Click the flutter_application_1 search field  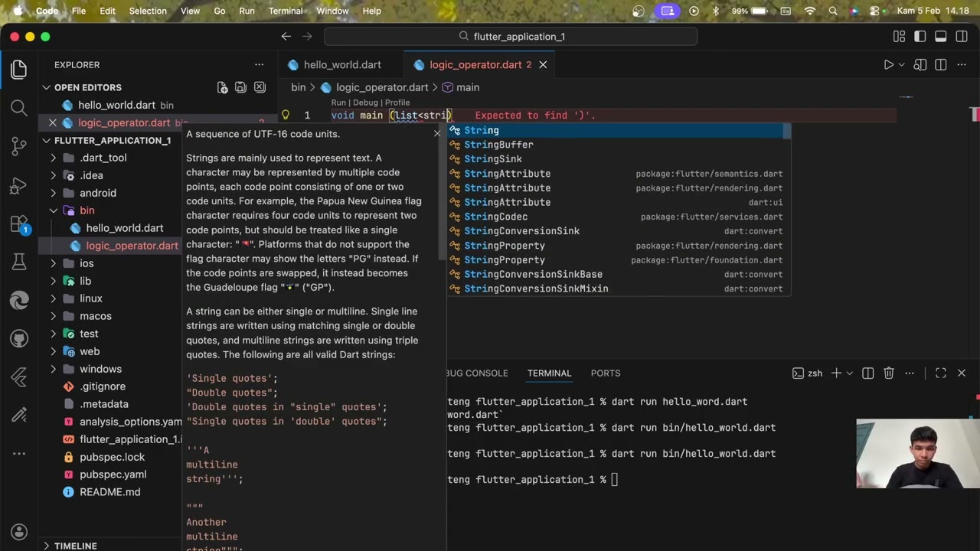[x=511, y=37]
